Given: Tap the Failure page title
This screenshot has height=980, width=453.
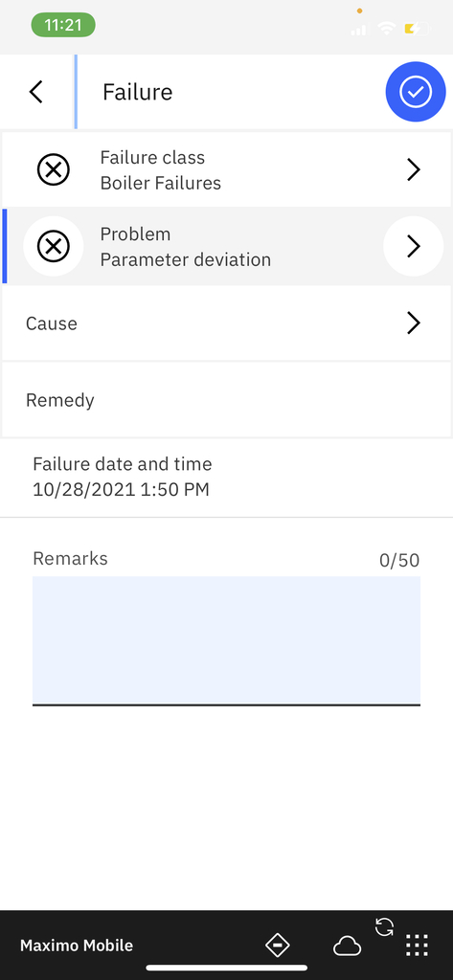Looking at the screenshot, I should (x=138, y=92).
